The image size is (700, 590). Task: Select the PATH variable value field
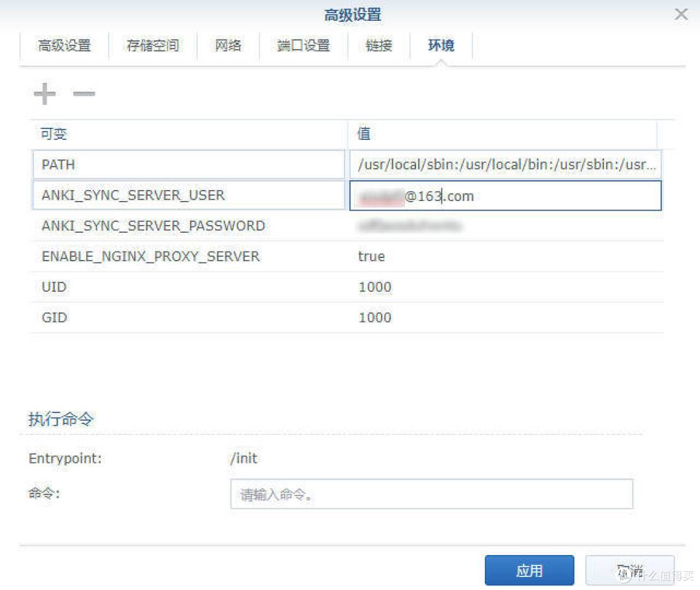coord(506,165)
